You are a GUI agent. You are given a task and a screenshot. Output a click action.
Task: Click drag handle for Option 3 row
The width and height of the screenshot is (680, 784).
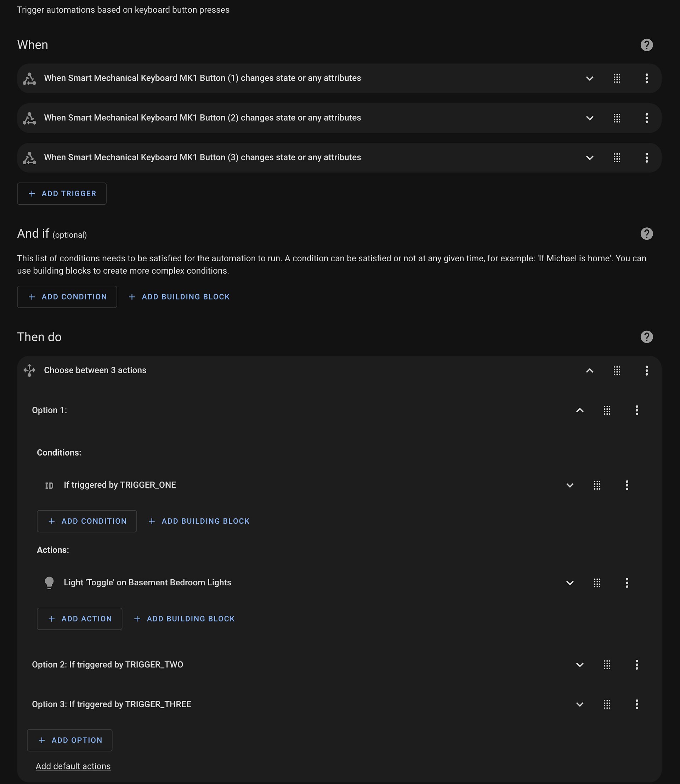[607, 705]
